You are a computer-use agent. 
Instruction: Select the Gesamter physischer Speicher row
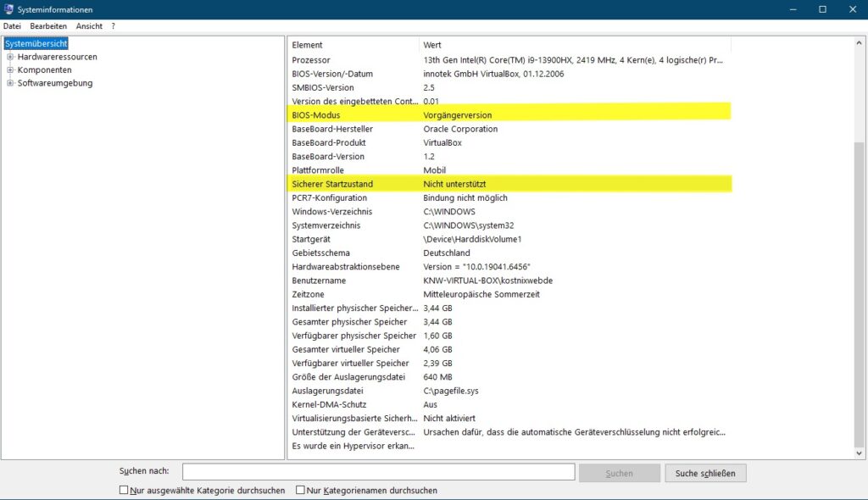point(509,322)
